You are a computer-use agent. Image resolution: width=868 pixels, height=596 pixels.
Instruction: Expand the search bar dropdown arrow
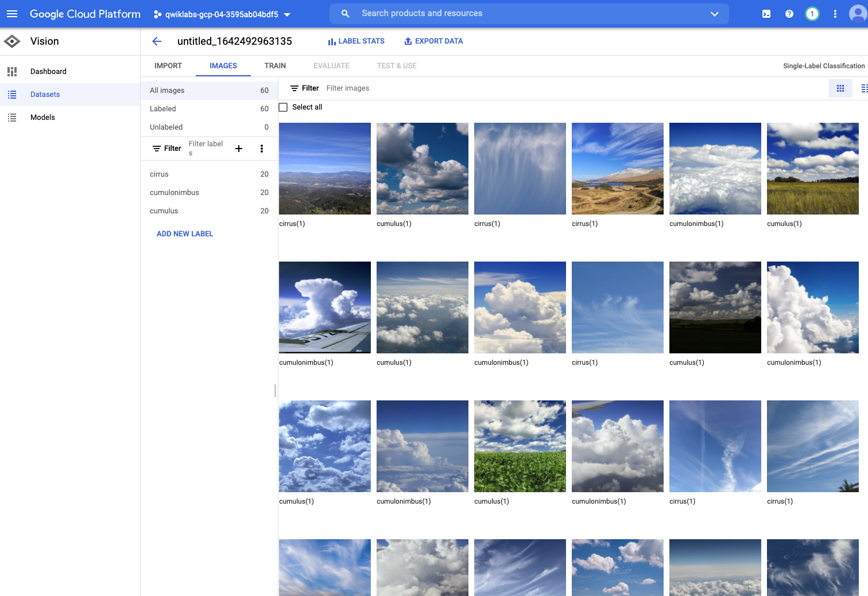[715, 14]
